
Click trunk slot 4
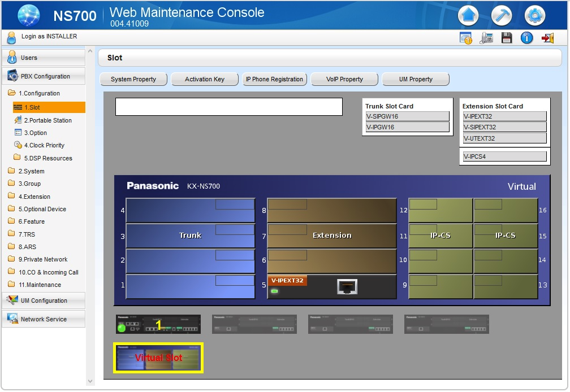pyautogui.click(x=190, y=211)
